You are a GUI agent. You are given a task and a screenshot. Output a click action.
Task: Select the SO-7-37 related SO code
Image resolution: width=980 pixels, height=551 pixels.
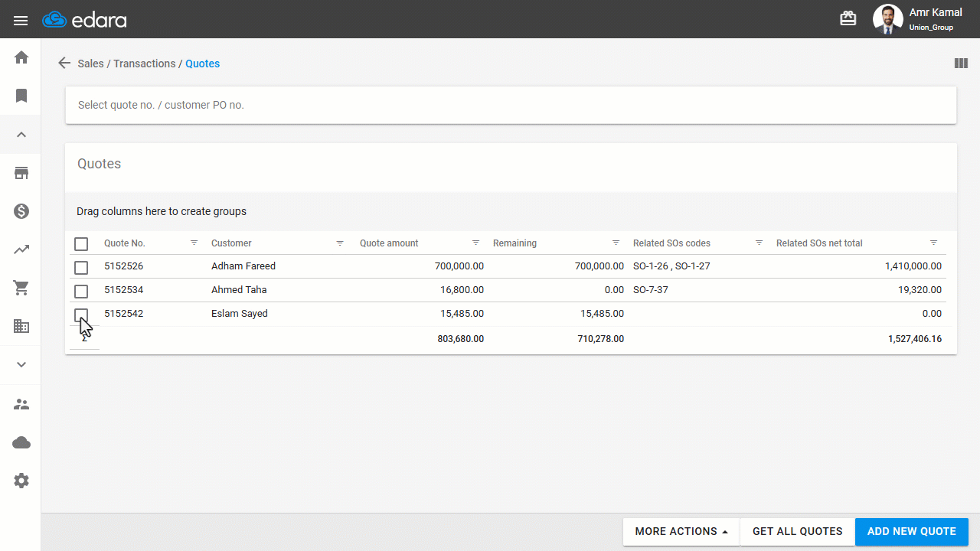tap(651, 290)
